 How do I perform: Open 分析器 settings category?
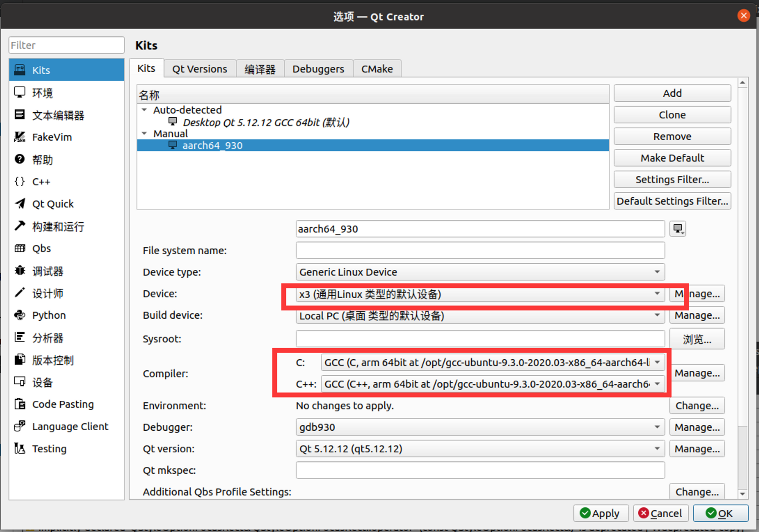coord(66,338)
